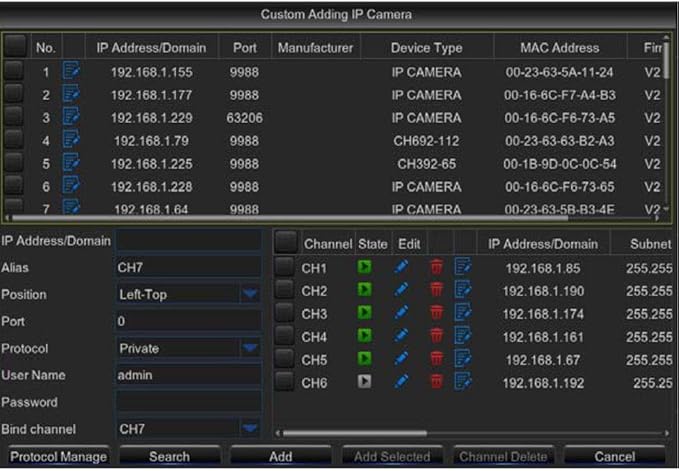Open the edit icon for camera 192.168.1.155
This screenshot has height=471, width=679.
[71, 71]
